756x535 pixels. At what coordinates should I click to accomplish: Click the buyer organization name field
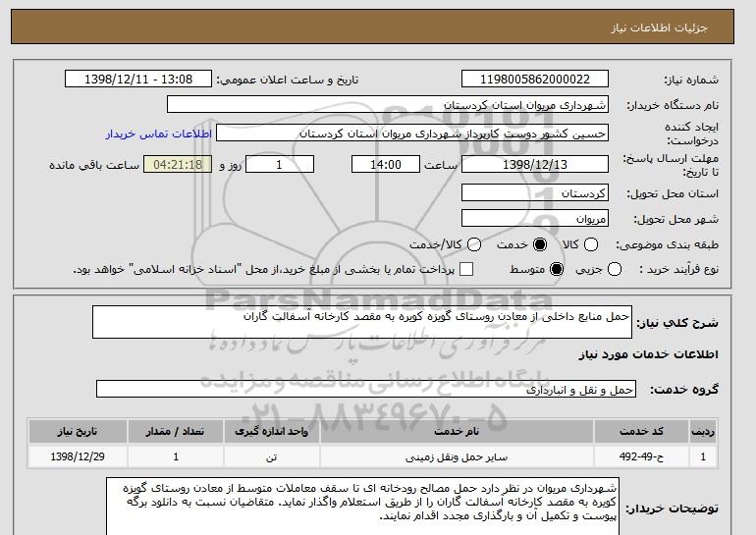388,105
